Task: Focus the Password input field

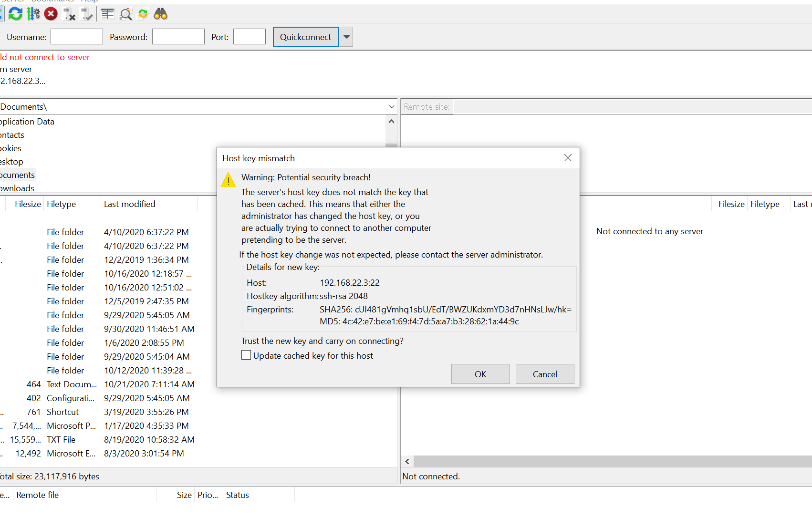Action: click(x=178, y=37)
